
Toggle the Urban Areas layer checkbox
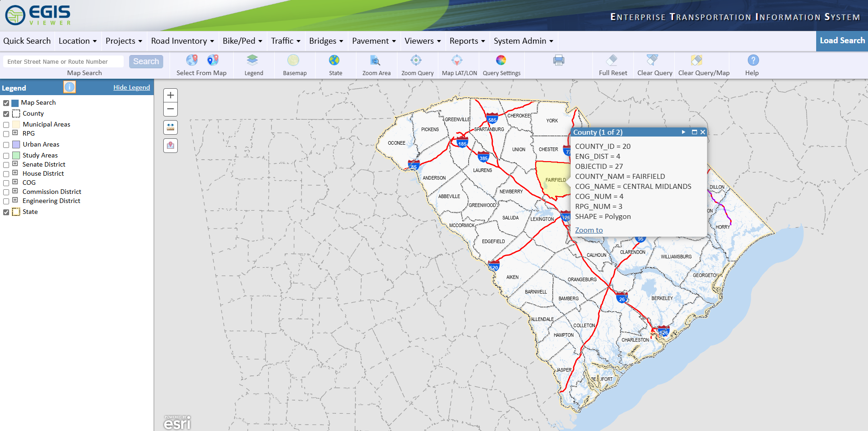[x=6, y=145]
